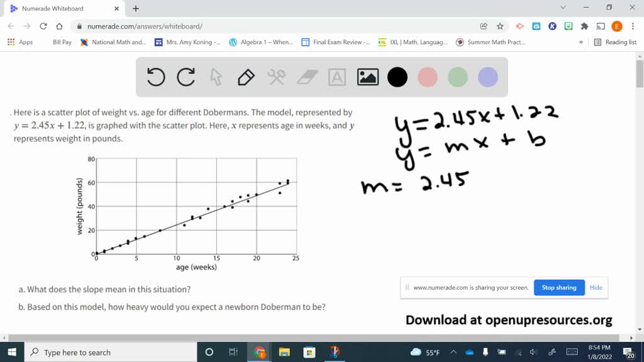
Task: Select the Pen drawing tool
Action: pos(245,77)
